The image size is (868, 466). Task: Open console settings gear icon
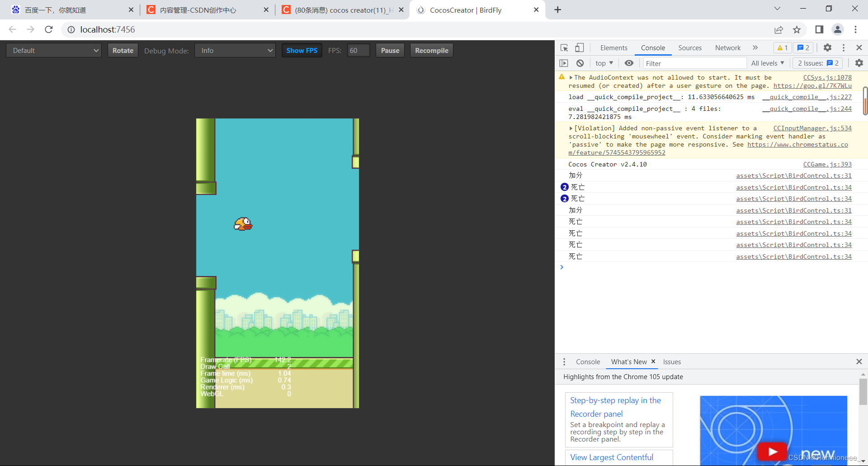coord(859,63)
